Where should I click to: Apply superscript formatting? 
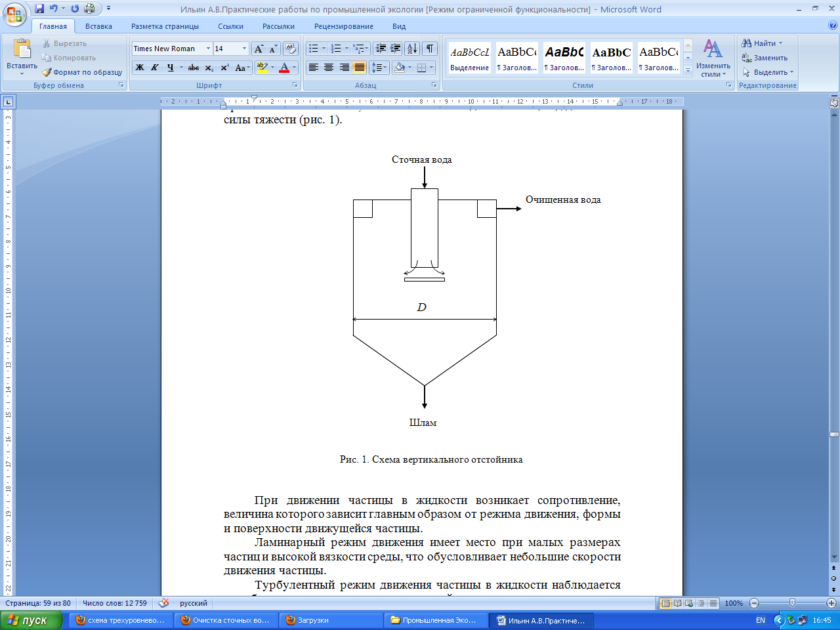point(224,68)
